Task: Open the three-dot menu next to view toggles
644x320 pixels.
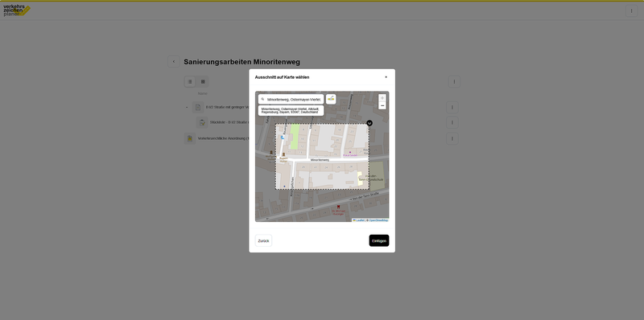Action: (454, 82)
